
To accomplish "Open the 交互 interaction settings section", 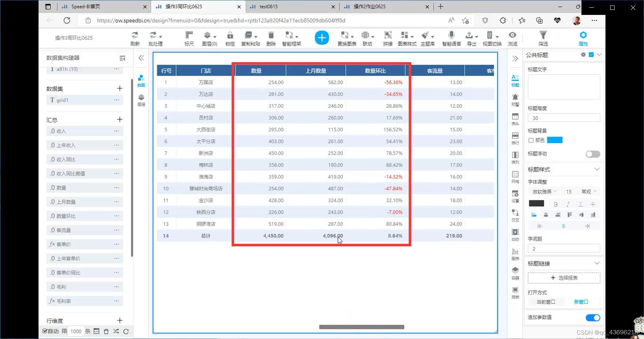I will click(515, 215).
